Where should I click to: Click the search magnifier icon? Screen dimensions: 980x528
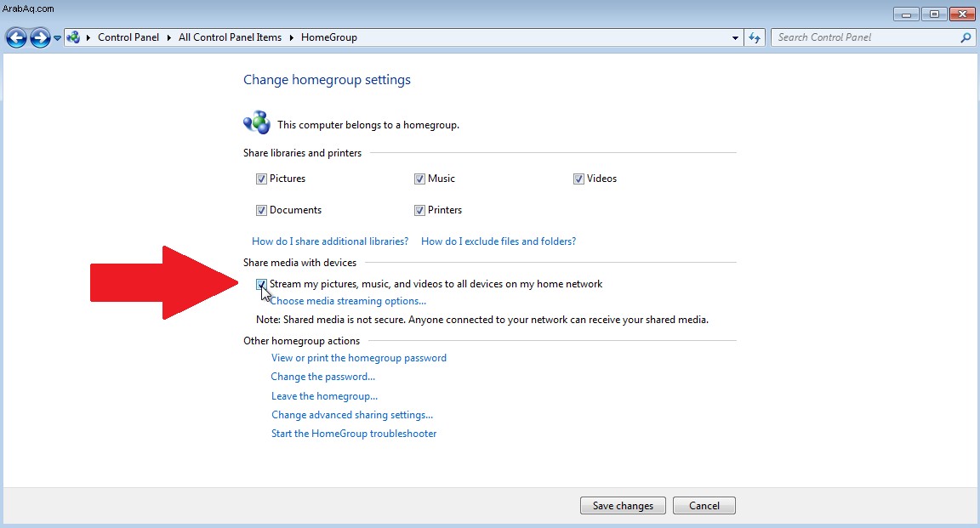click(966, 37)
